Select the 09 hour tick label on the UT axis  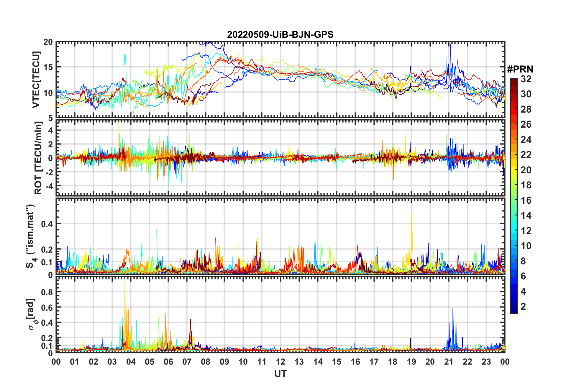(x=224, y=362)
